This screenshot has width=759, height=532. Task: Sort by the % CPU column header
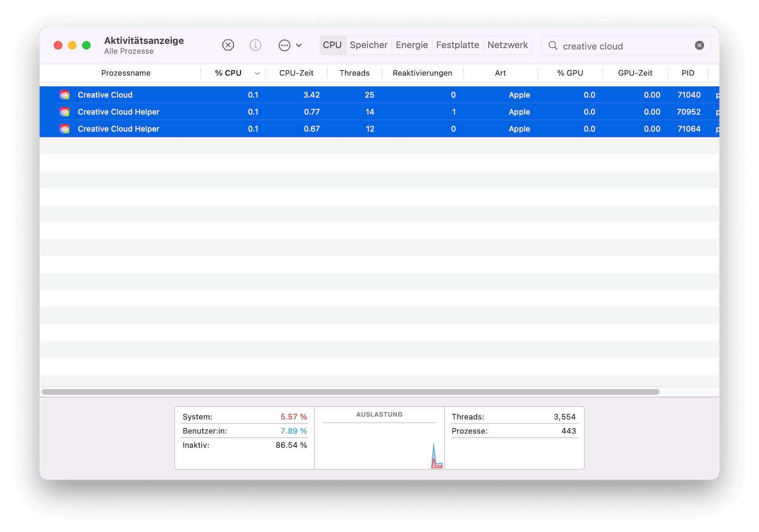tap(228, 73)
